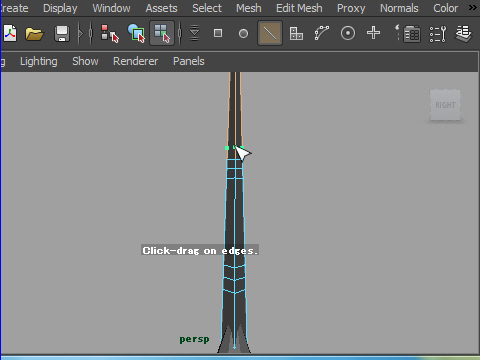Show the Attribute Editor via toolbar icon
The image size is (480, 360).
411,34
